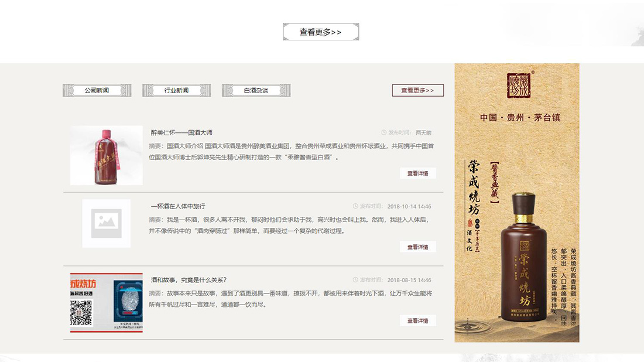Click the clock icon beside 两天前
This screenshot has height=362, width=644.
pyautogui.click(x=384, y=133)
